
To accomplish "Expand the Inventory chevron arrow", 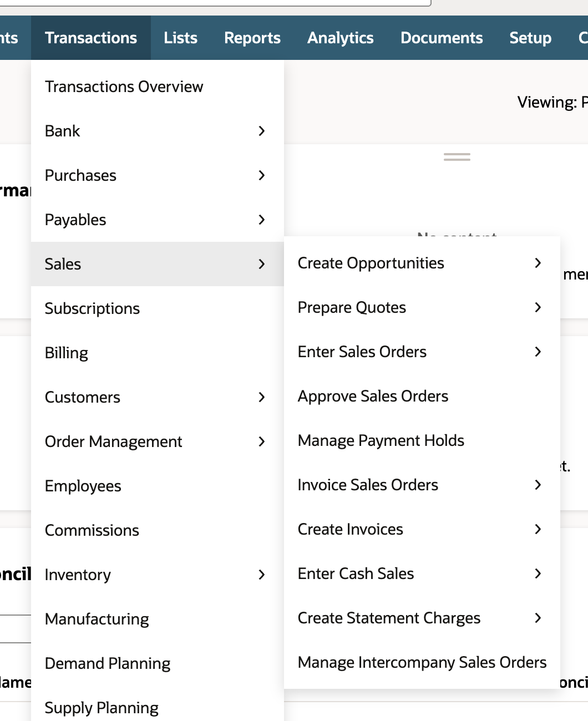I will (262, 575).
